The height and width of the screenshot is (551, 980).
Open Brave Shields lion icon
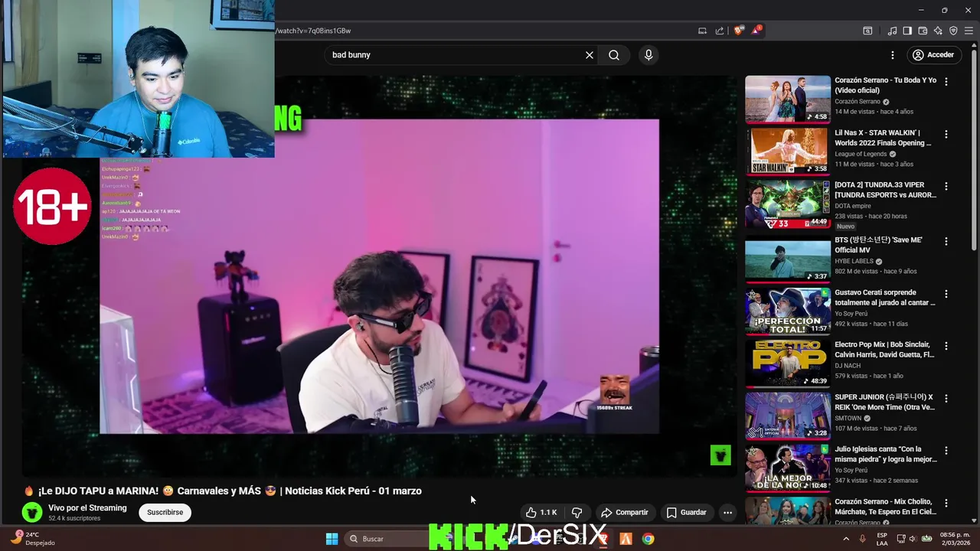click(x=738, y=31)
